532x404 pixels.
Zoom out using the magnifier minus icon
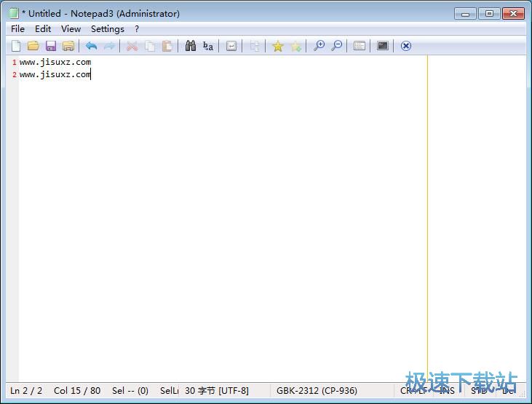(x=336, y=46)
